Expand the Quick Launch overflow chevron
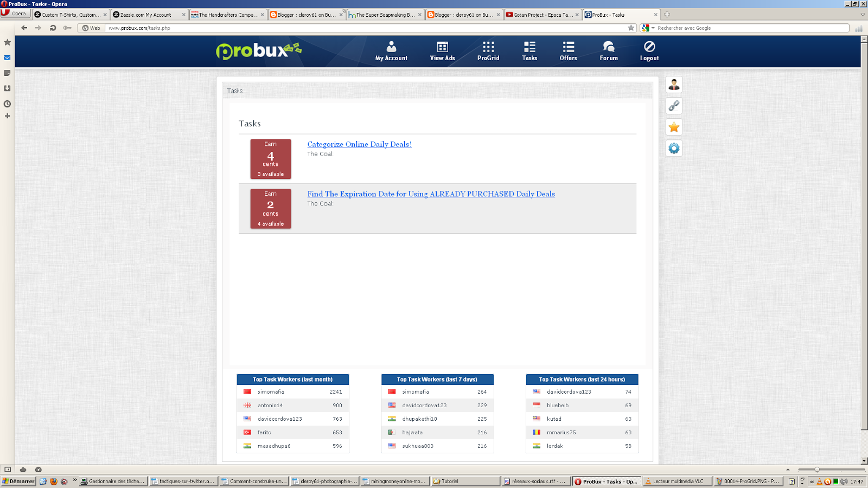This screenshot has width=868, height=488. click(x=75, y=480)
